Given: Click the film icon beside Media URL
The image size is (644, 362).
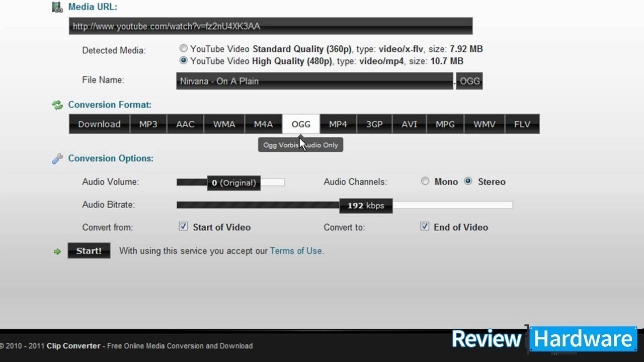Looking at the screenshot, I should coord(57,7).
